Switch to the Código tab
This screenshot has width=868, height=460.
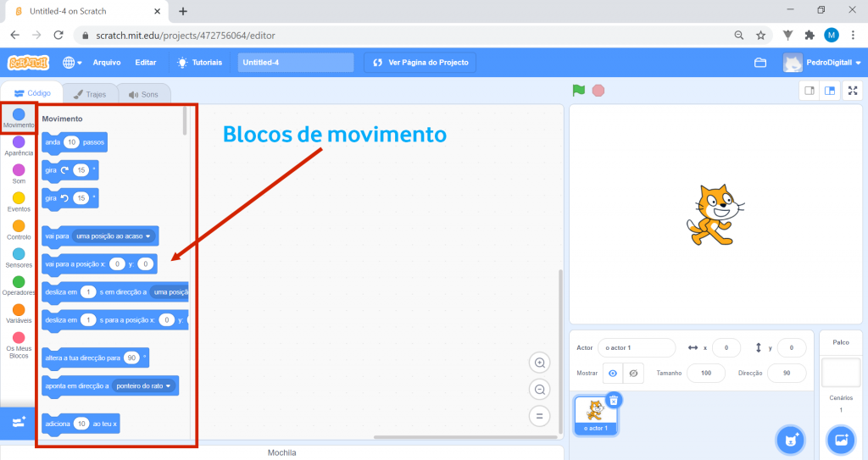tap(32, 93)
